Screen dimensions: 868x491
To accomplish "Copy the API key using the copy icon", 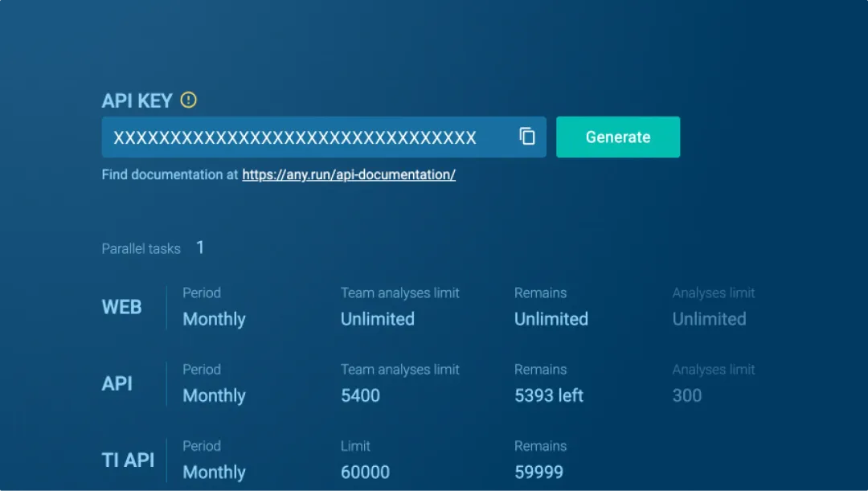I will pos(527,137).
